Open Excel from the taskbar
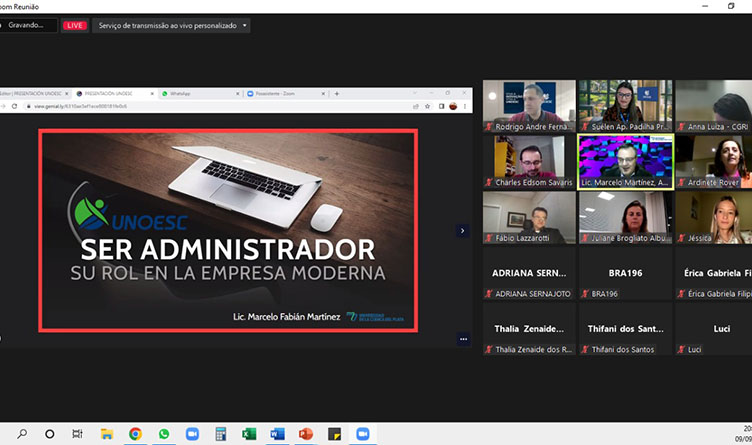 point(249,434)
